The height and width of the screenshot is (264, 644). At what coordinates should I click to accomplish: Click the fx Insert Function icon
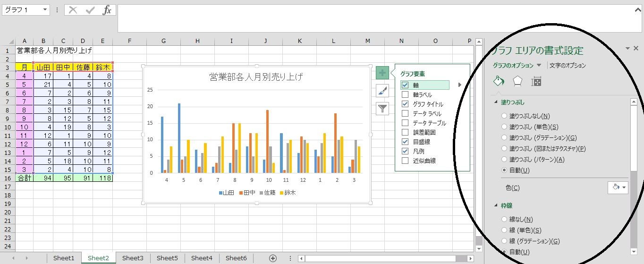pyautogui.click(x=107, y=10)
